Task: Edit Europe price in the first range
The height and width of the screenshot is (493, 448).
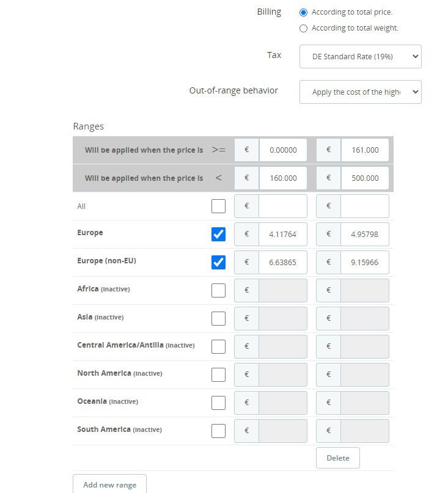Action: click(282, 234)
